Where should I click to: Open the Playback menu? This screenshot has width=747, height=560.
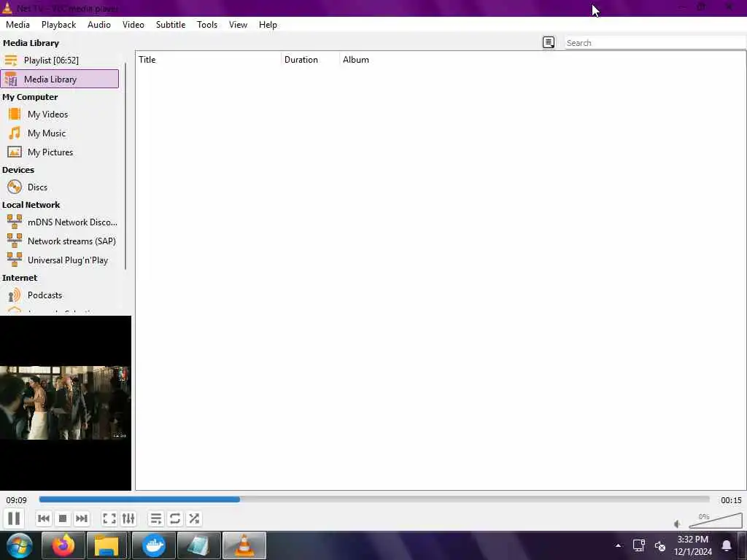point(58,25)
